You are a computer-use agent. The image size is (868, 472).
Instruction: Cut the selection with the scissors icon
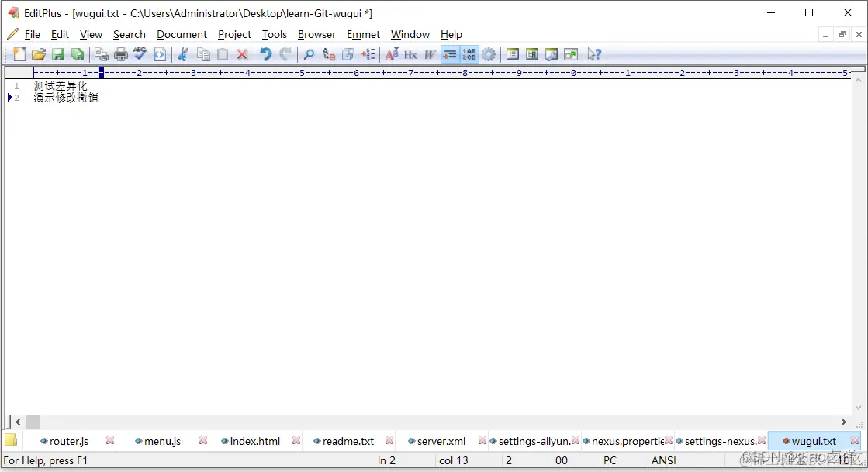[183, 54]
